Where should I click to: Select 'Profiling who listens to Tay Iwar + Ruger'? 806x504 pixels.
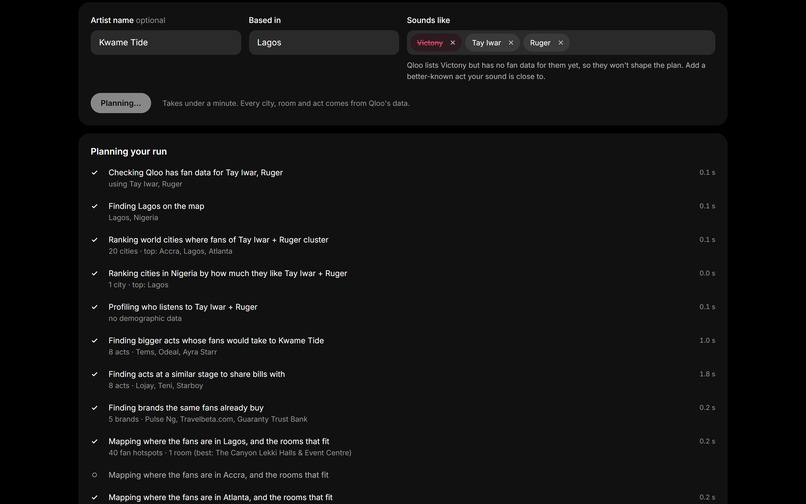tap(183, 307)
